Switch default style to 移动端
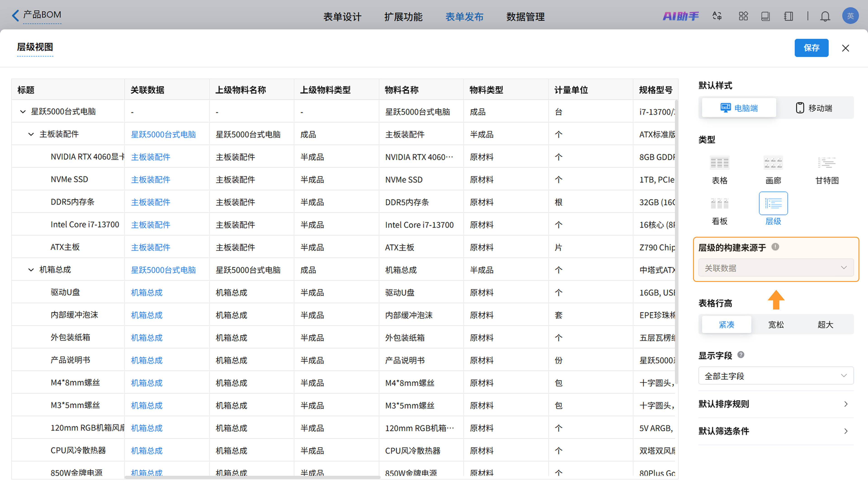The image size is (868, 488). [x=814, y=108]
